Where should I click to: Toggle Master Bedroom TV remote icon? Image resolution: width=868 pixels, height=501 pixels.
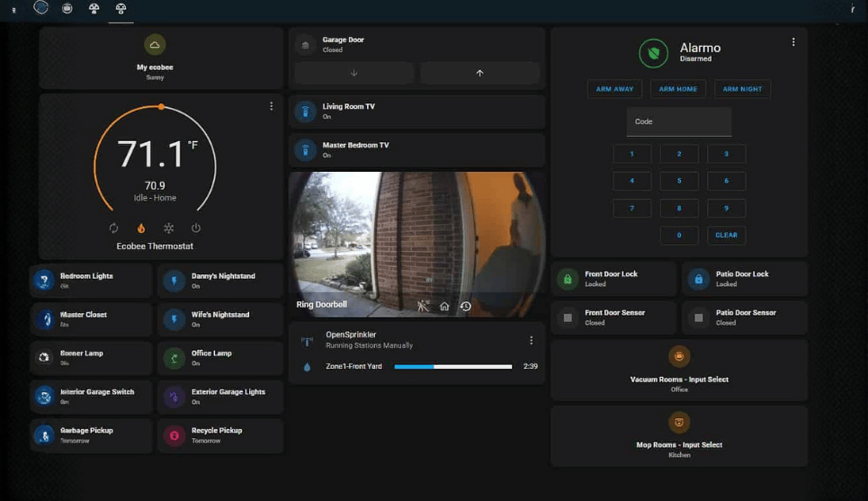pyautogui.click(x=305, y=150)
